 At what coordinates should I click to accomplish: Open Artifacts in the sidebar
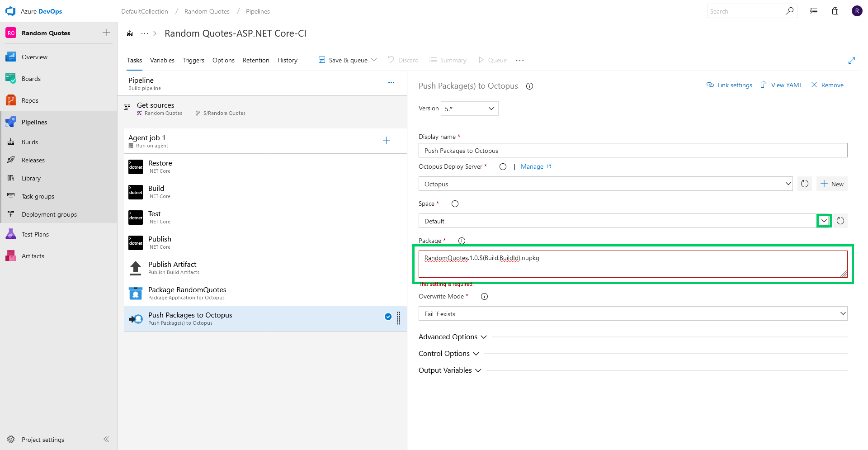point(33,256)
